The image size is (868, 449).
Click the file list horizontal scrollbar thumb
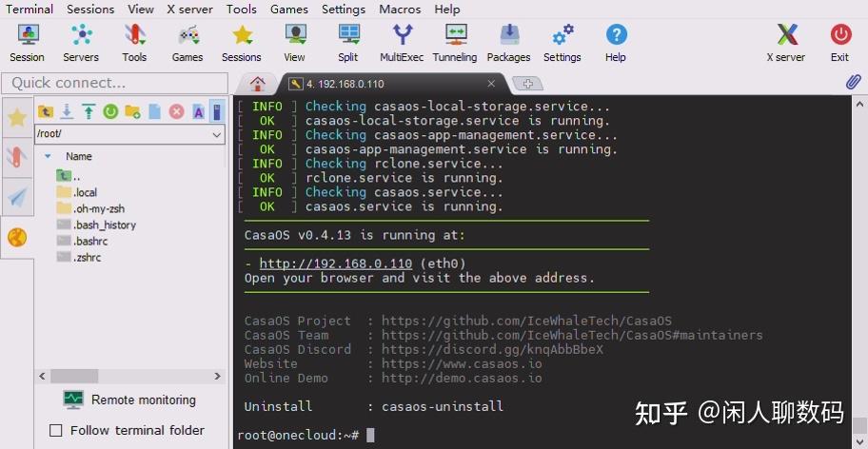[x=74, y=376]
